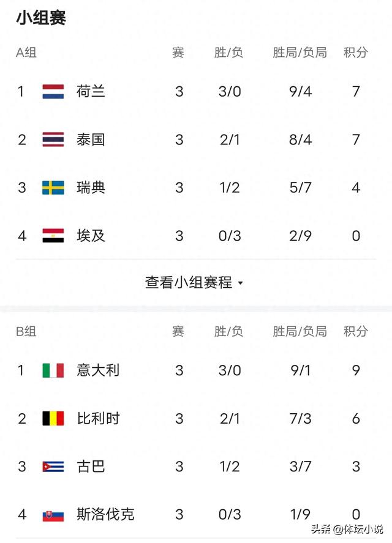Image resolution: width=392 pixels, height=543 pixels.
Task: Click 积分 column header in group A
Action: click(x=356, y=53)
